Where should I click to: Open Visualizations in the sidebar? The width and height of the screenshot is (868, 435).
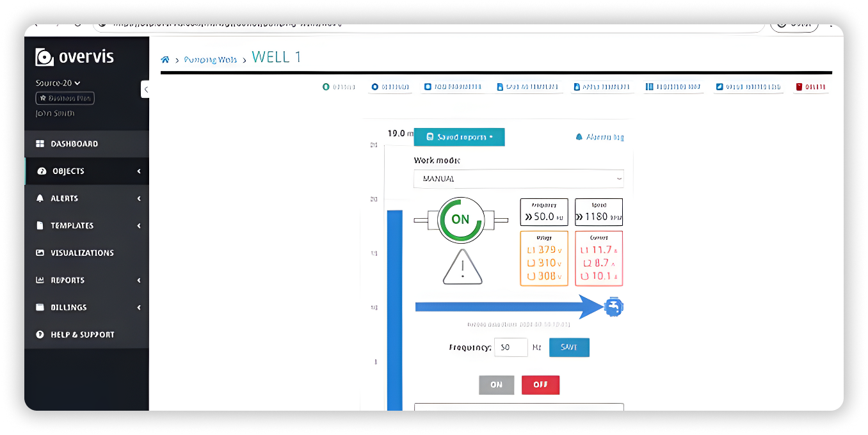(82, 253)
